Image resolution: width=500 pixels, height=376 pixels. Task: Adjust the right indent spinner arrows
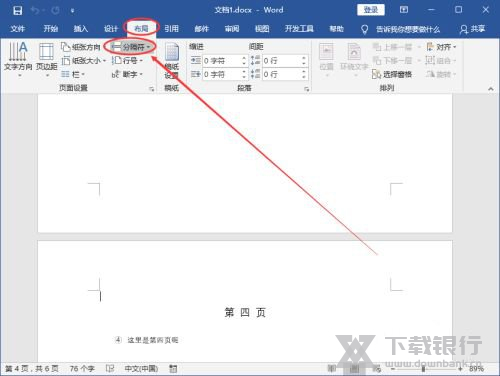pyautogui.click(x=244, y=74)
